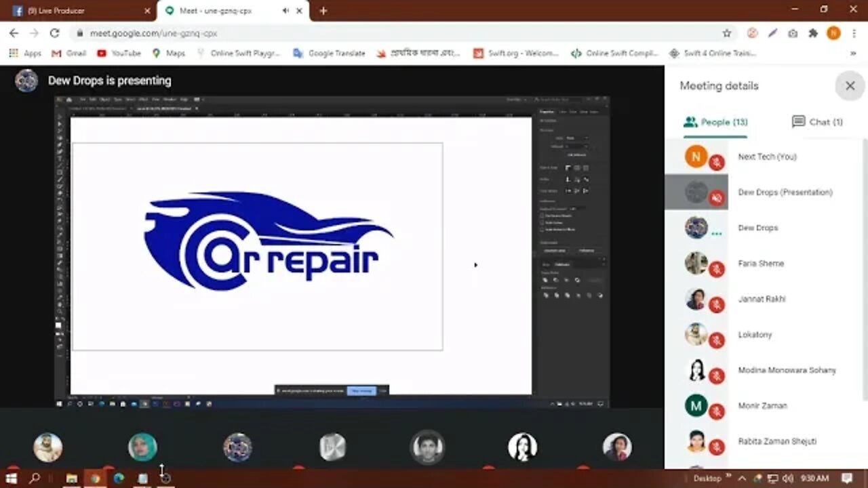Open the Apps bookmark shortcut
This screenshot has width=868, height=488.
pos(25,53)
